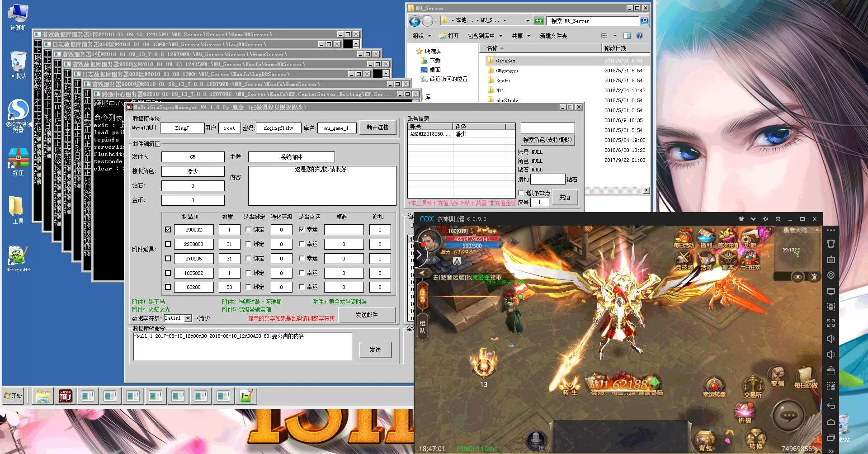The image size is (868, 454).
Task: Click the Nox location pin icon
Action: point(830,275)
